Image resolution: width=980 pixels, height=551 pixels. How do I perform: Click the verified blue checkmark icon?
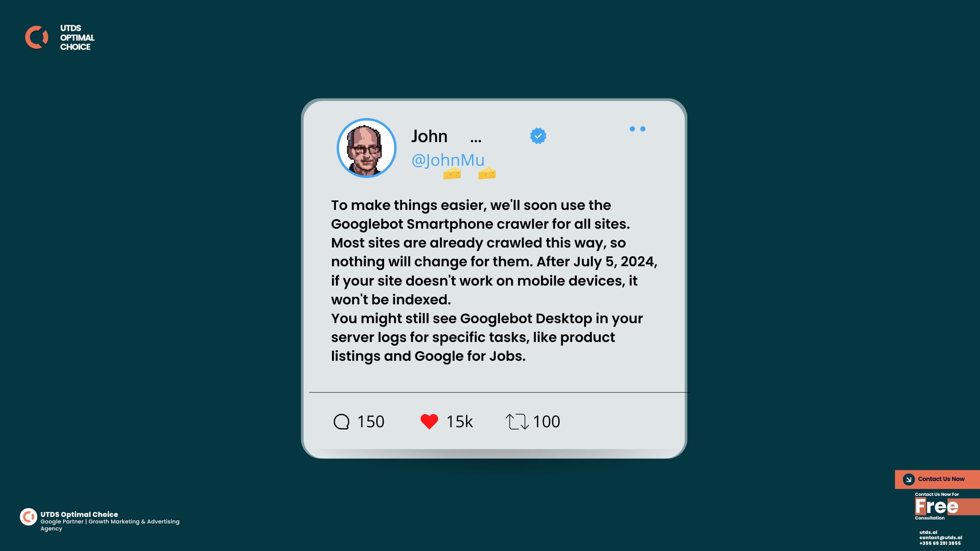point(539,135)
